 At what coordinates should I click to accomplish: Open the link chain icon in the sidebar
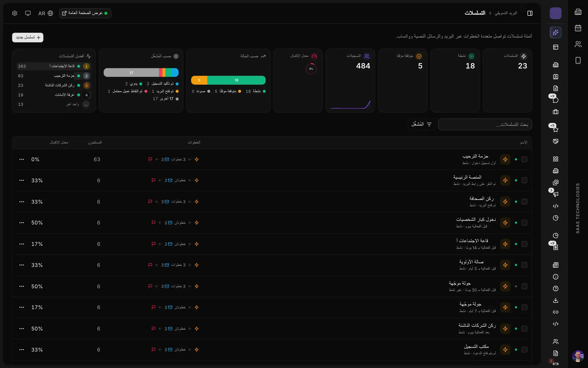pyautogui.click(x=555, y=312)
